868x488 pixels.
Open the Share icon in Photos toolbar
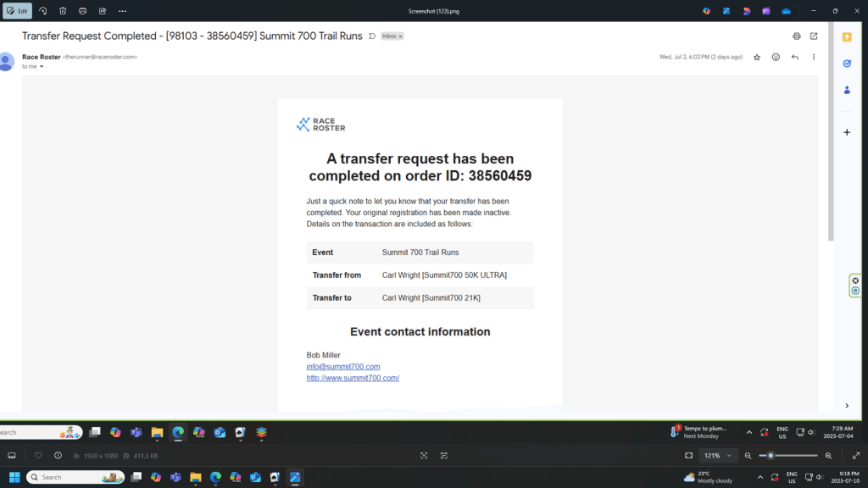[103, 11]
